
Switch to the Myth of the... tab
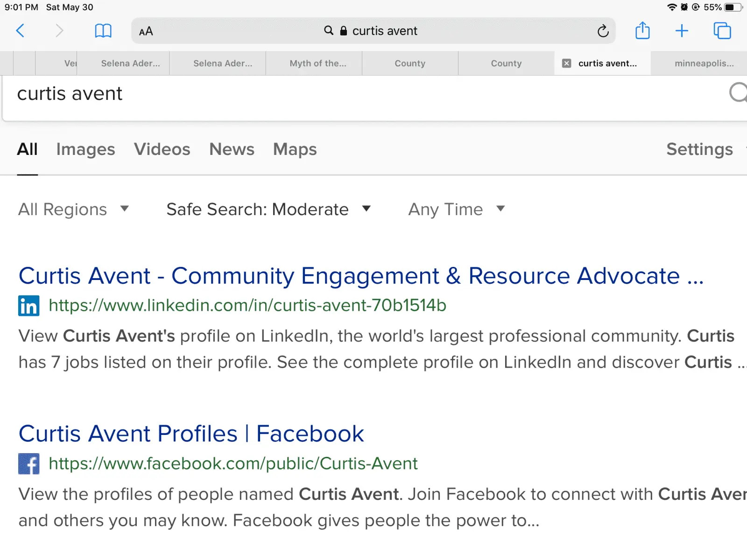318,63
